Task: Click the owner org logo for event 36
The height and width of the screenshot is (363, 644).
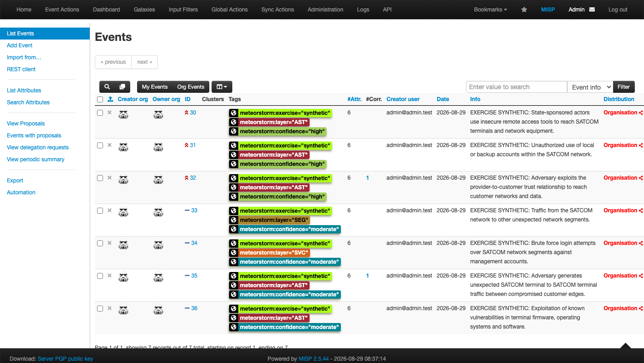Action: [158, 310]
